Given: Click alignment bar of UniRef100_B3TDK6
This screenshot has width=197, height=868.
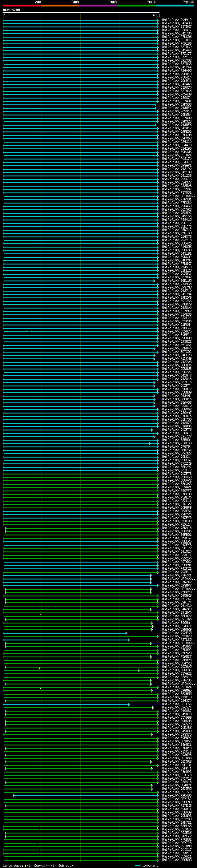Looking at the screenshot, I should (81, 40).
